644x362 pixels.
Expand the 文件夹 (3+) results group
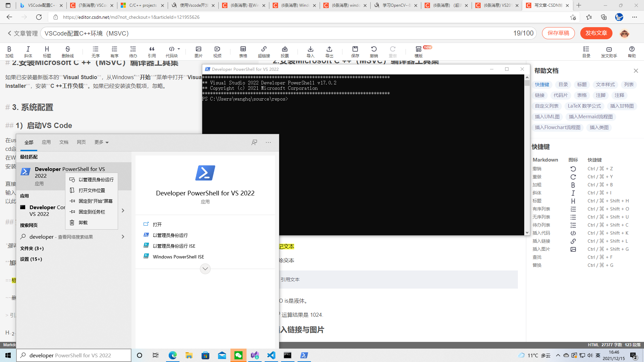(32, 248)
